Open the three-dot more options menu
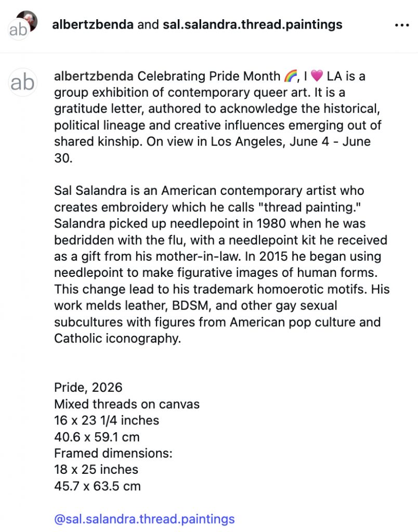Screen dimensions: 418x532 coord(402,25)
